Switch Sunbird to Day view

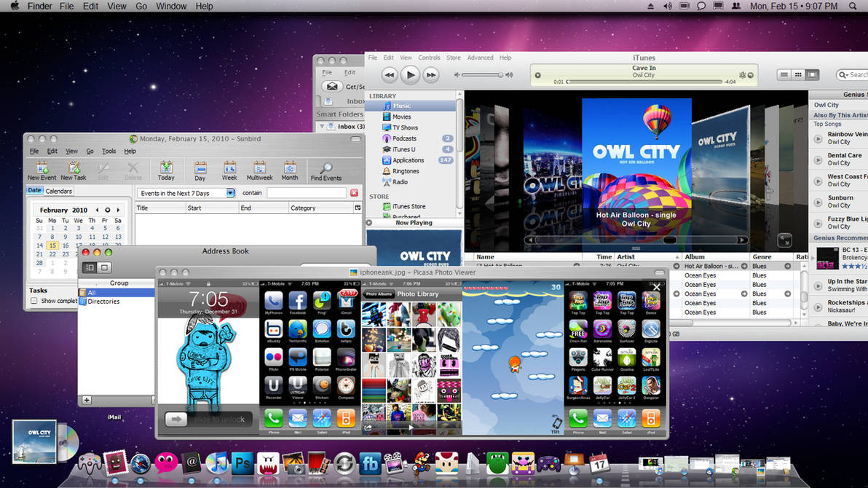pyautogui.click(x=200, y=170)
